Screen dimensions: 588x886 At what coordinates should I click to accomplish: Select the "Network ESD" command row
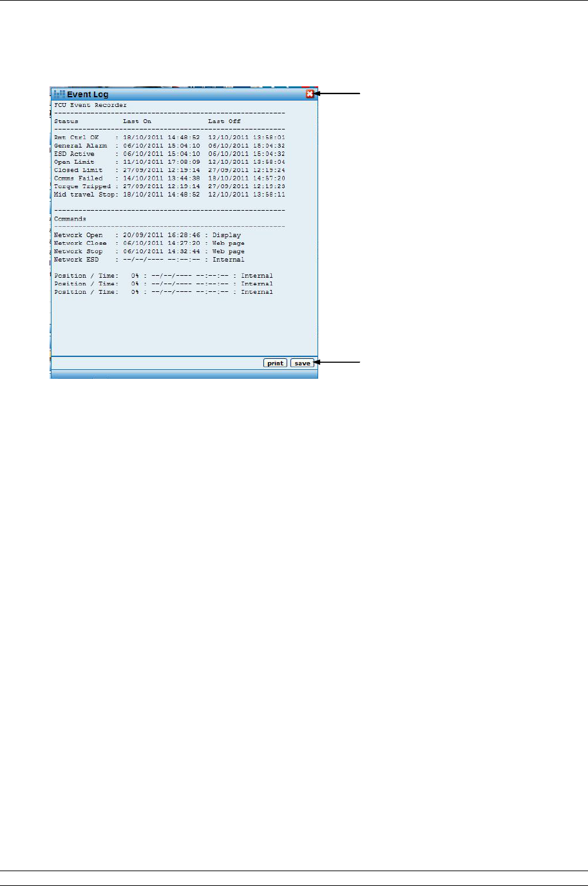(149, 260)
